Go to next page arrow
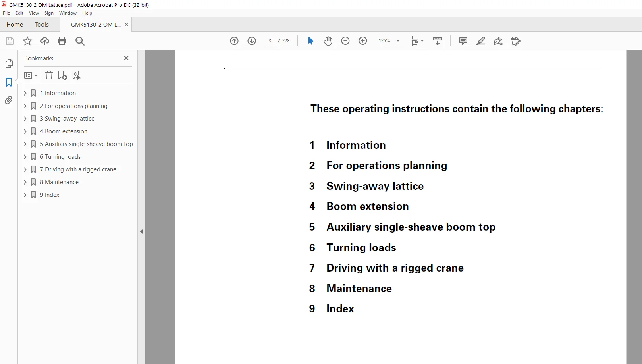This screenshot has width=642, height=364. pos(252,41)
